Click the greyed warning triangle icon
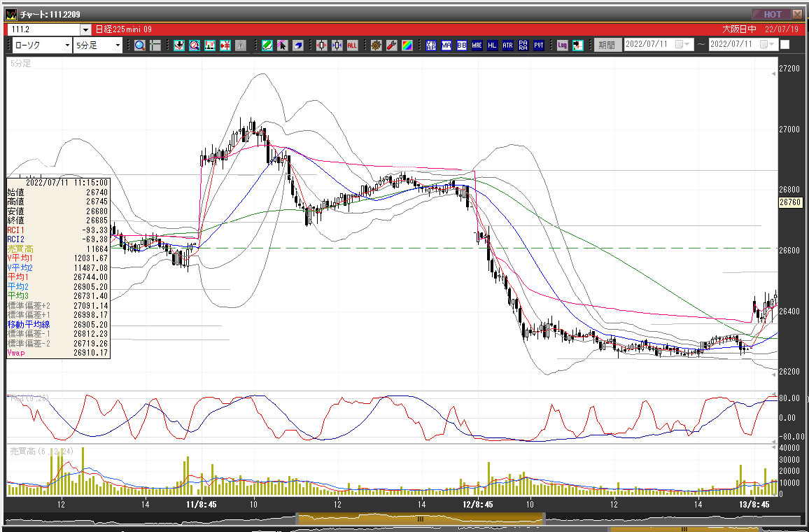 (x=241, y=45)
